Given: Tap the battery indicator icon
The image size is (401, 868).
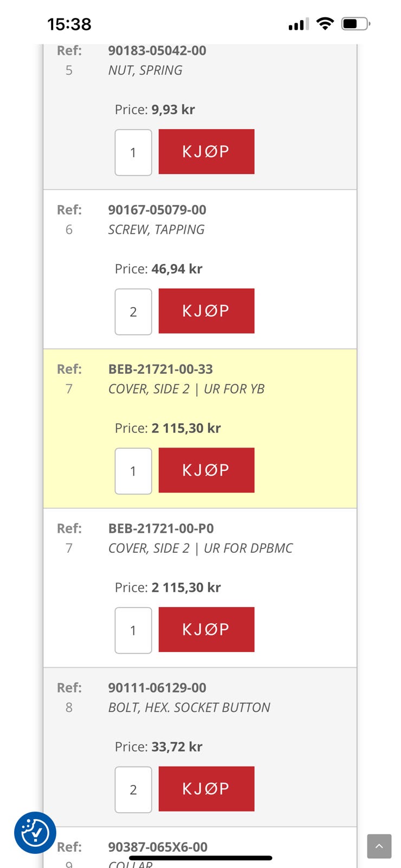Looking at the screenshot, I should tap(355, 24).
